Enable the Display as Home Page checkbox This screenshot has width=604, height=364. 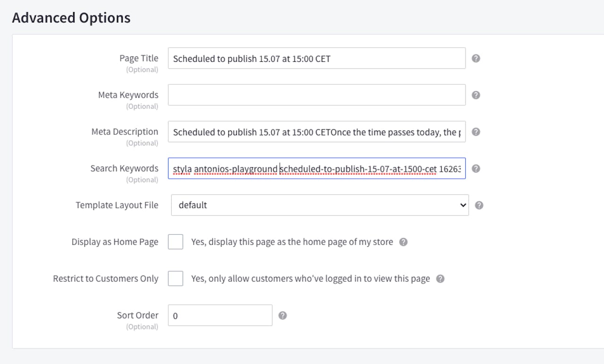coord(176,242)
